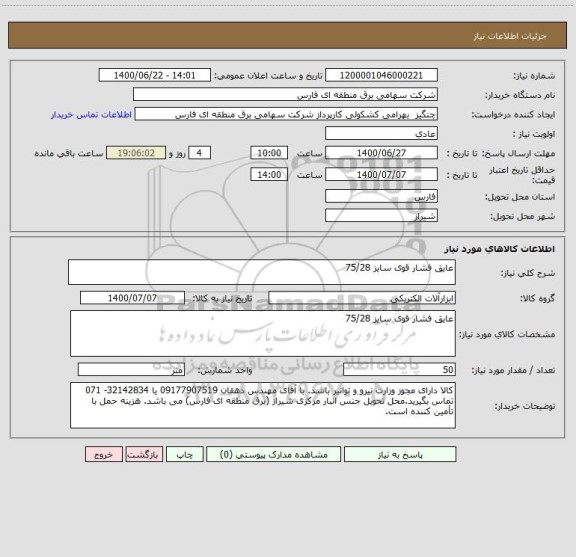This screenshot has height=557, width=576.
Task: Click the شرح کلی نیاز label
Action: coord(528,273)
